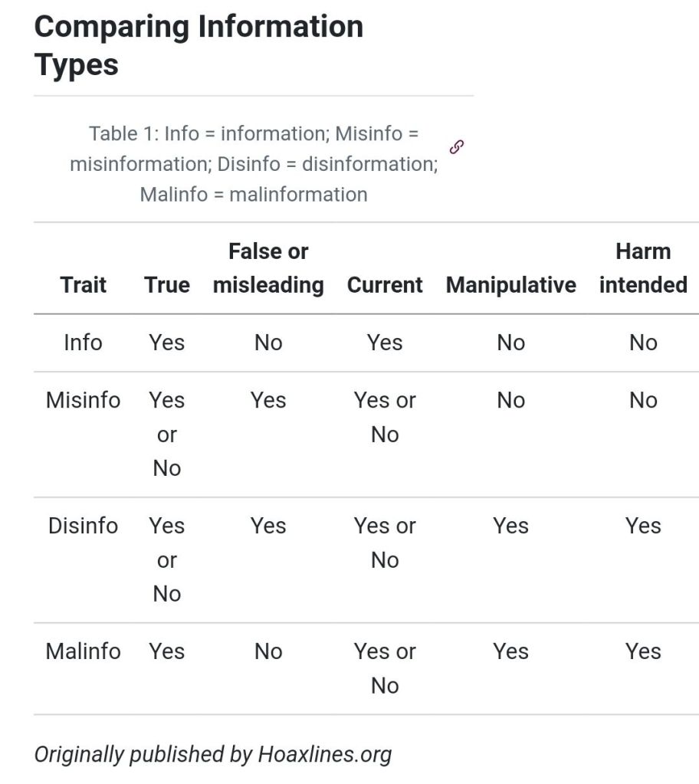Select the "Misinfo" row label
Viewport: 699px width, 784px height.
tap(83, 400)
